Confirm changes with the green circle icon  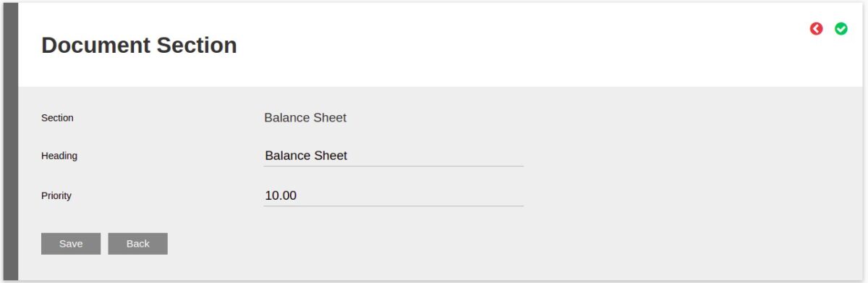click(x=841, y=29)
